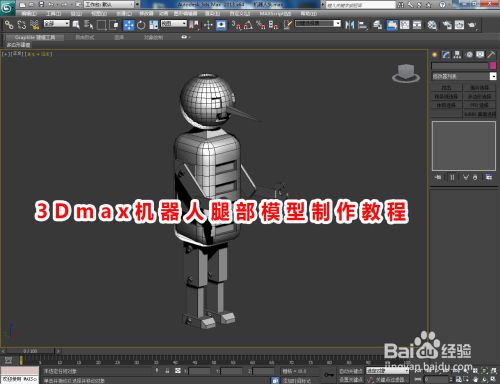Select the Link tool icon
Screen dimensions: 500x384
[x=9, y=25]
